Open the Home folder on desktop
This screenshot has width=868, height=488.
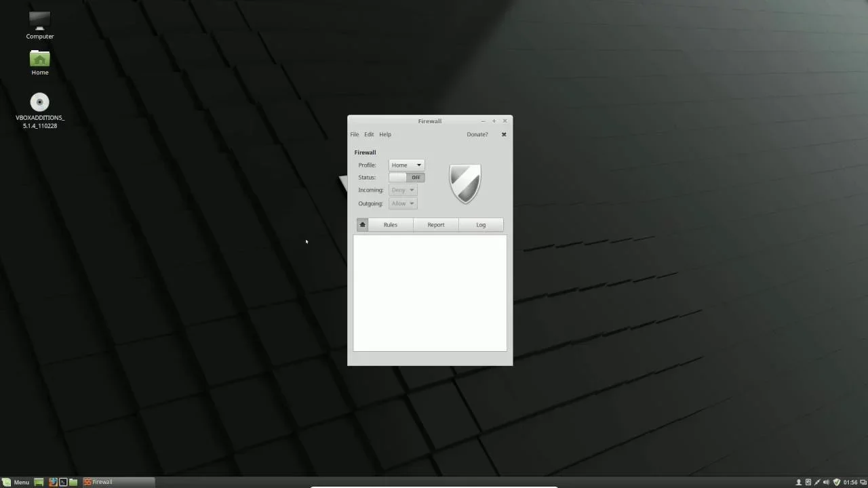pos(39,59)
